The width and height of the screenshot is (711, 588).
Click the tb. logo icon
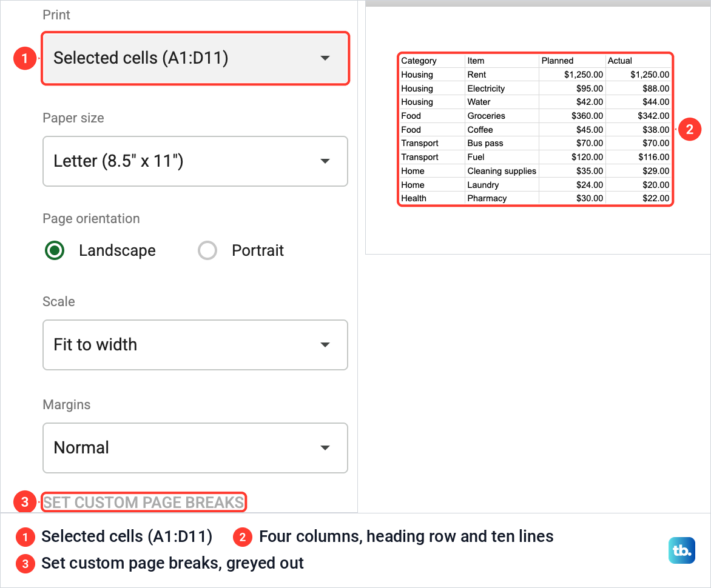pos(681,550)
